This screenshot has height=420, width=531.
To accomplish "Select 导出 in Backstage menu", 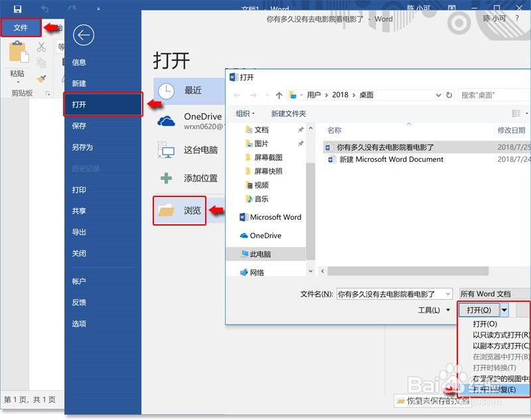I will point(79,232).
